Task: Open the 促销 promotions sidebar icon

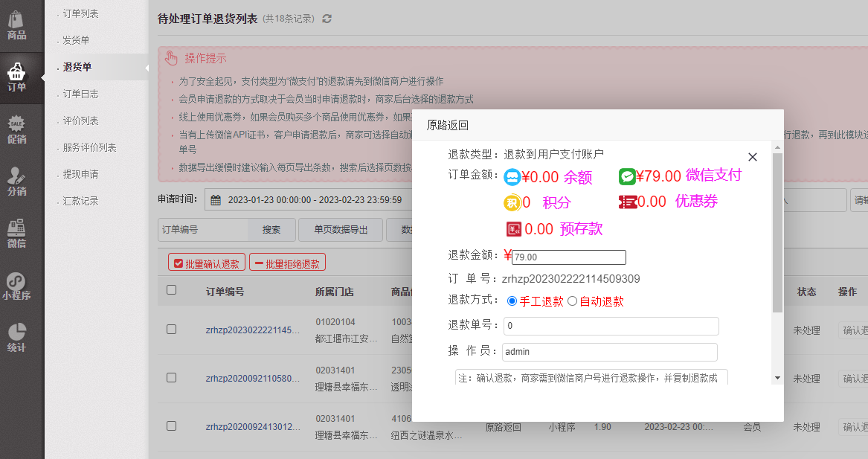Action: [x=16, y=129]
